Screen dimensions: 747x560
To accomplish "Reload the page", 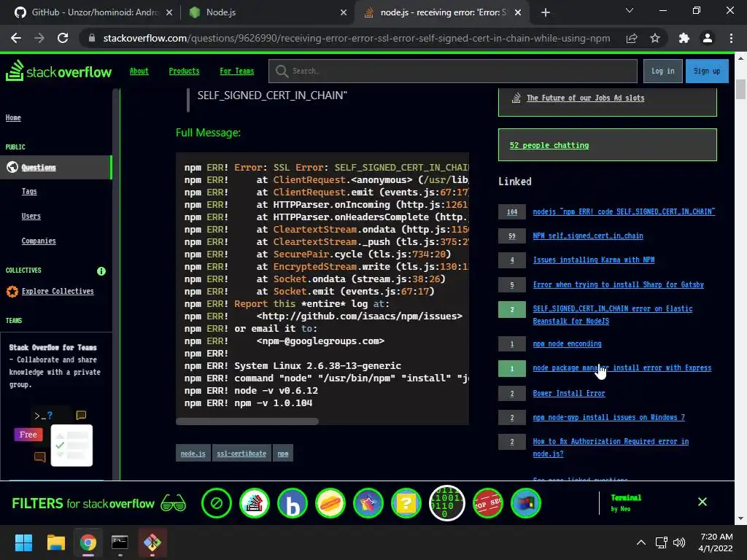I will pyautogui.click(x=63, y=38).
